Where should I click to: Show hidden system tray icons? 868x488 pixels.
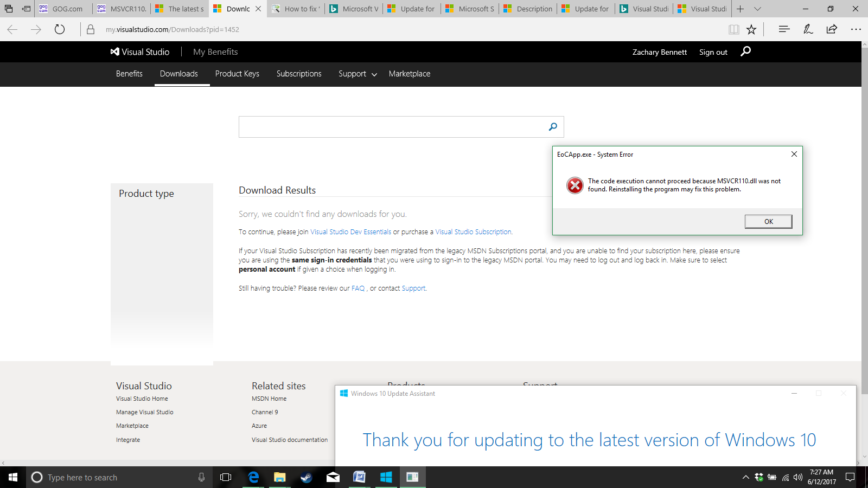[746, 477]
